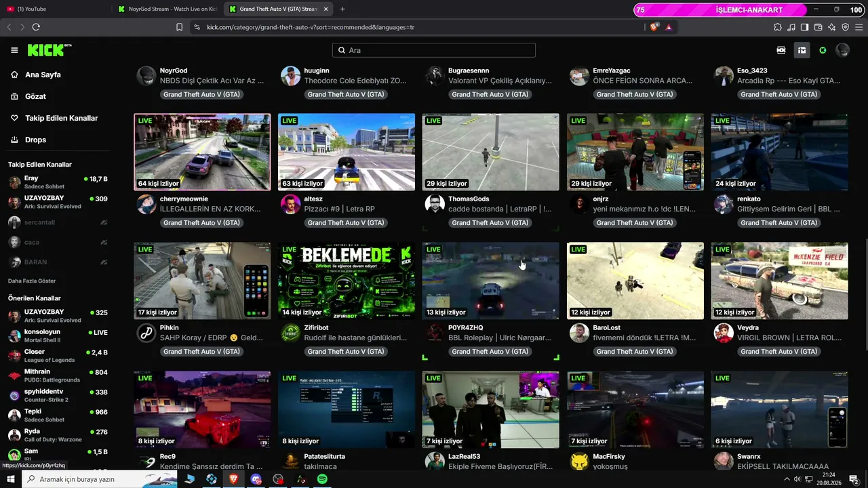The width and height of the screenshot is (868, 488).
Task: Close the Grand Theft Auto V tab
Action: pos(325,9)
